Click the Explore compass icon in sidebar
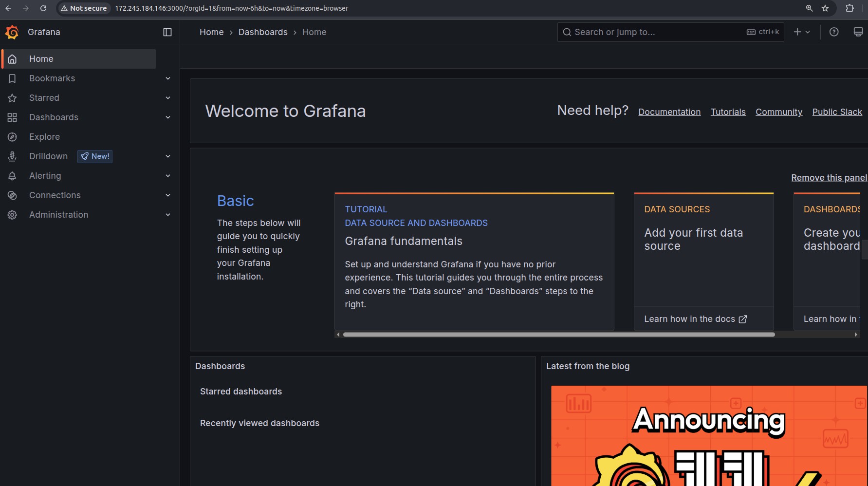Screen dimensions: 868x486 tap(12, 137)
